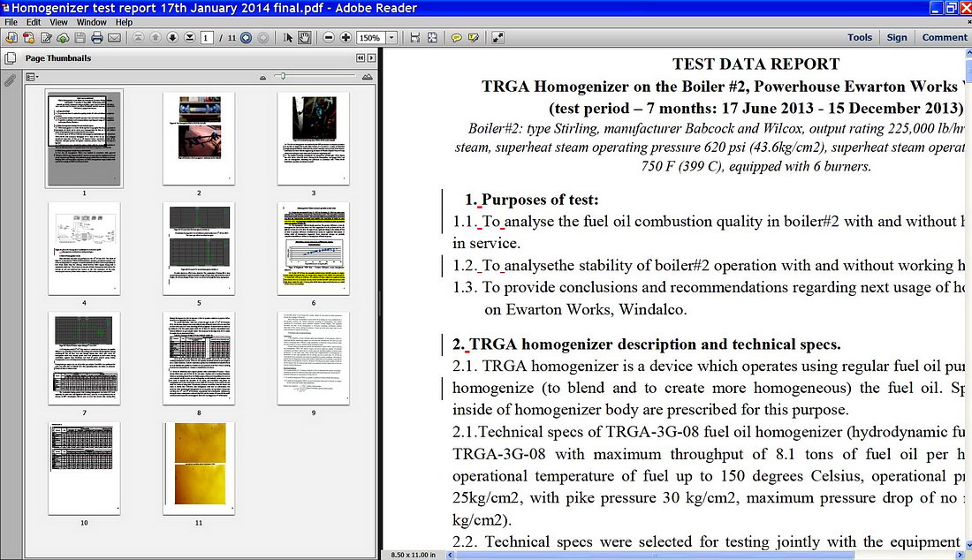Click the fit one full page icon
Image resolution: width=972 pixels, height=560 pixels.
[432, 38]
